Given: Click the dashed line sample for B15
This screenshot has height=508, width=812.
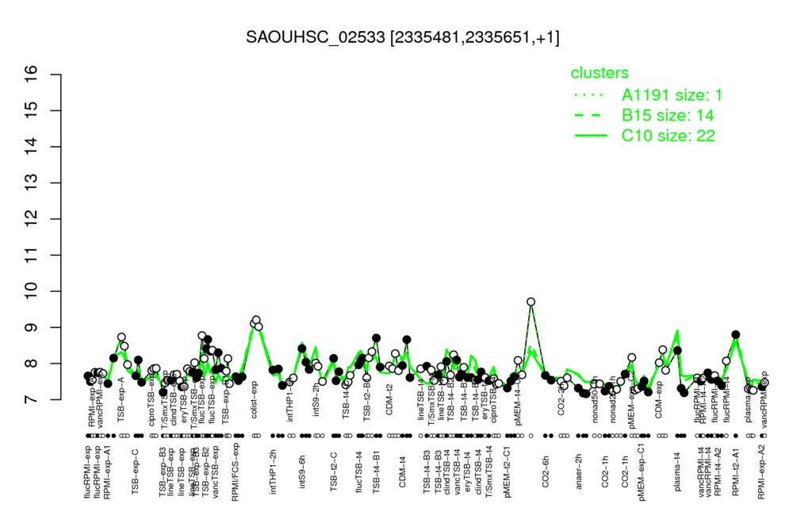Looking at the screenshot, I should pos(590,116).
